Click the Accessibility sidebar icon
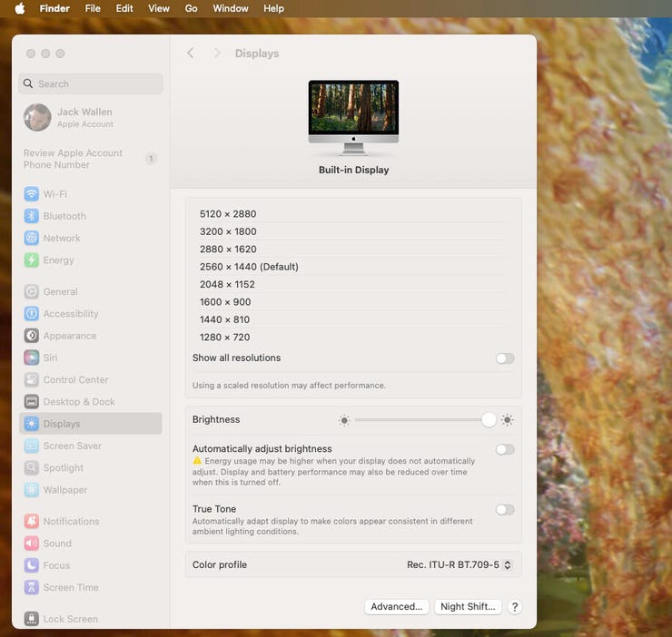The width and height of the screenshot is (672, 637). tap(31, 314)
